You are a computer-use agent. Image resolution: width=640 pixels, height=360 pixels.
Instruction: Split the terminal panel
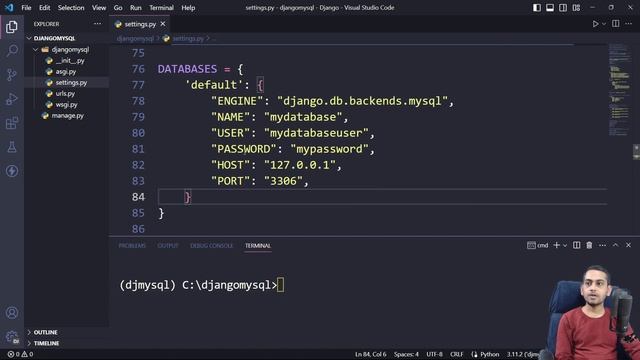point(576,245)
